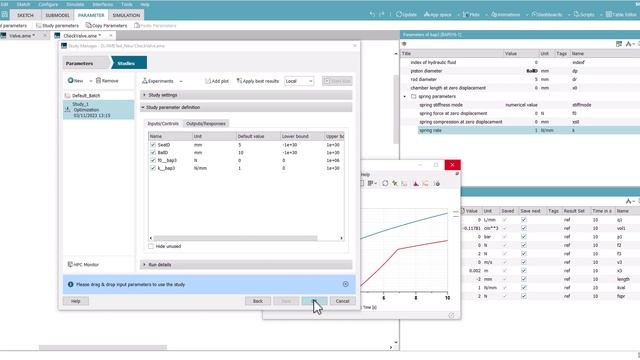Click the rightmost settings icon in plot toolbar
The image size is (640, 360).
tap(437, 184)
